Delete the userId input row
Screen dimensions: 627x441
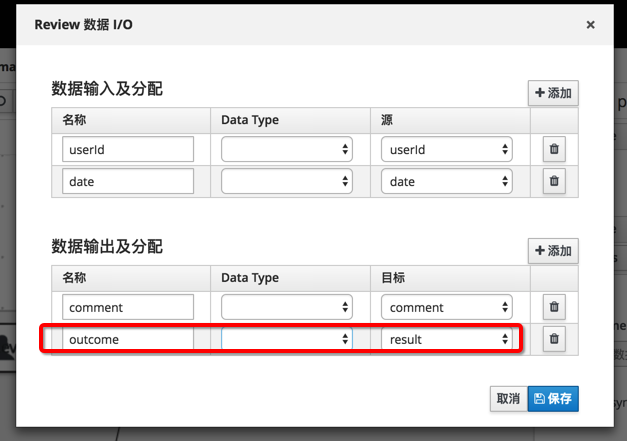[554, 150]
